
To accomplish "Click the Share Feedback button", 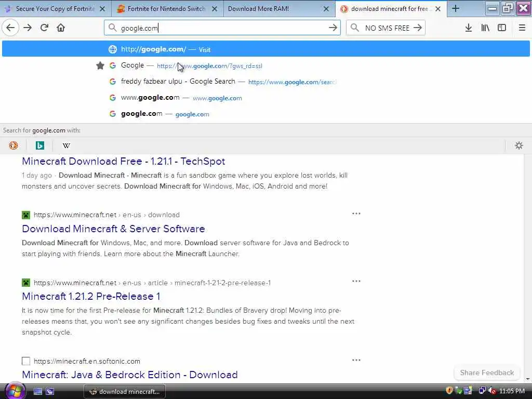I will tap(487, 373).
